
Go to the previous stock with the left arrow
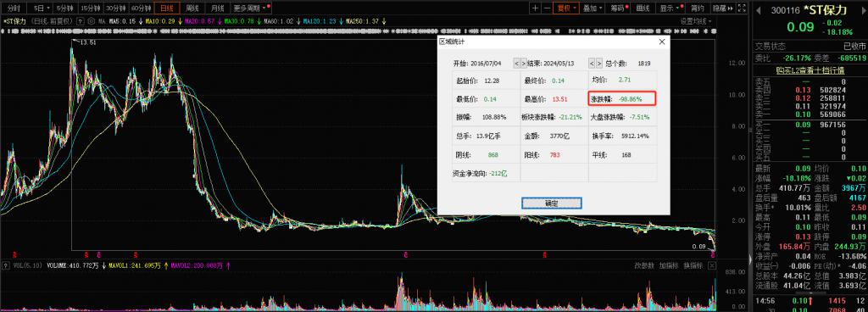(758, 10)
